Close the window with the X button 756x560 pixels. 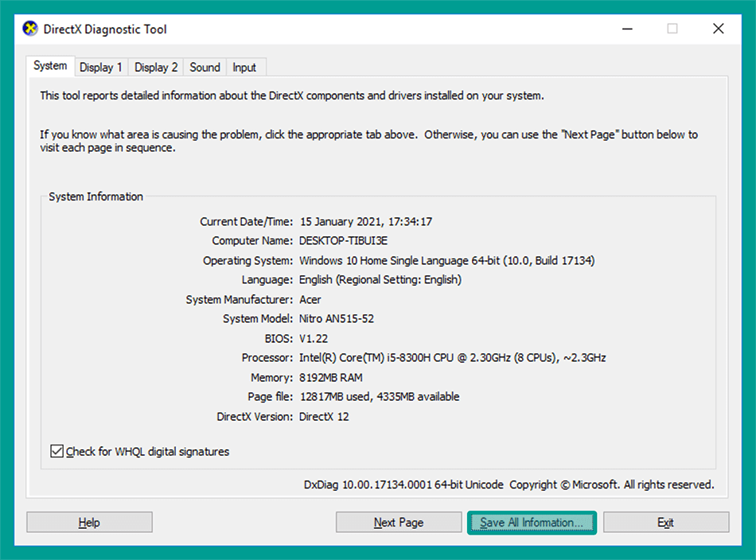pyautogui.click(x=719, y=29)
